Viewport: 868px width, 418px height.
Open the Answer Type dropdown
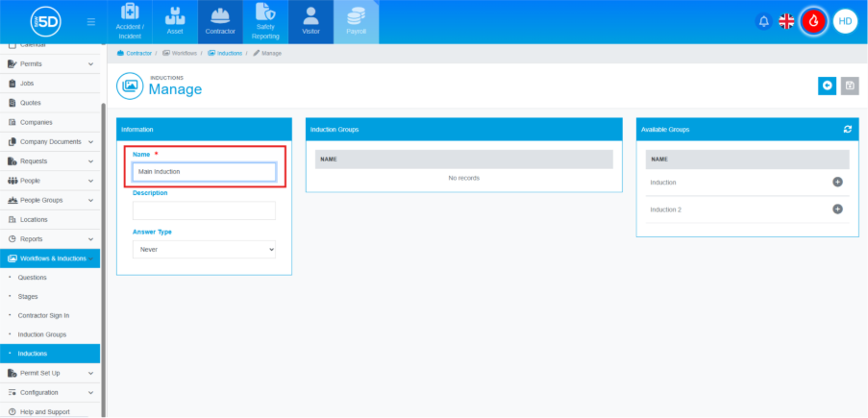point(204,249)
